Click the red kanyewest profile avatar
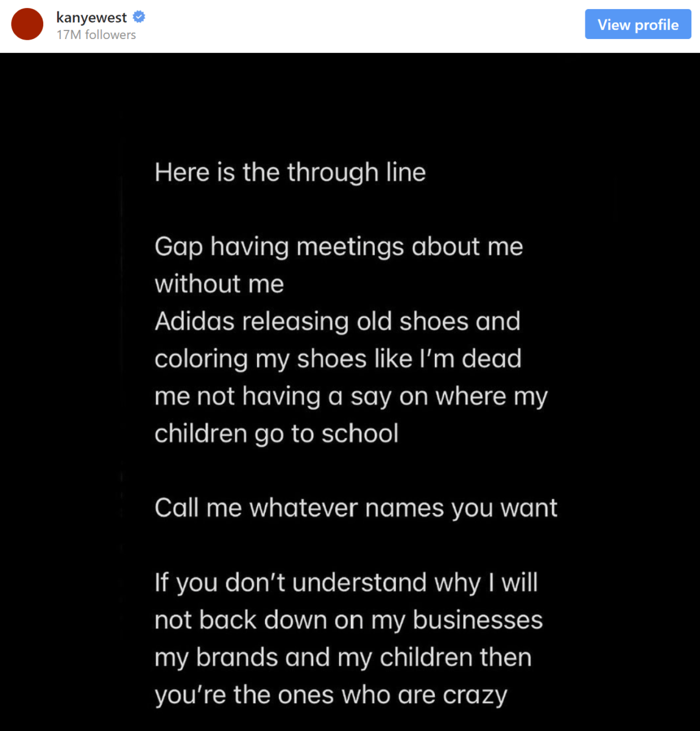The width and height of the screenshot is (700, 731). [x=27, y=24]
